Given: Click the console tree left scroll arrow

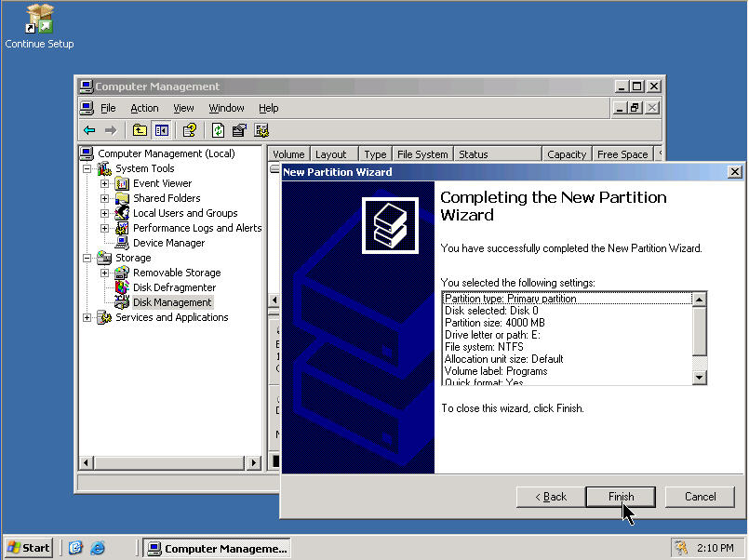Looking at the screenshot, I should pyautogui.click(x=86, y=462).
